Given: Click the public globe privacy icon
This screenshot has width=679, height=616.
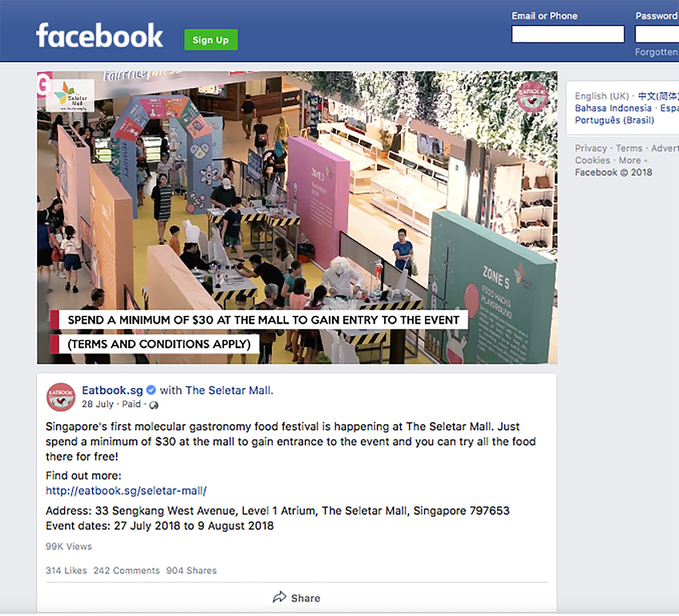Looking at the screenshot, I should coord(154,405).
